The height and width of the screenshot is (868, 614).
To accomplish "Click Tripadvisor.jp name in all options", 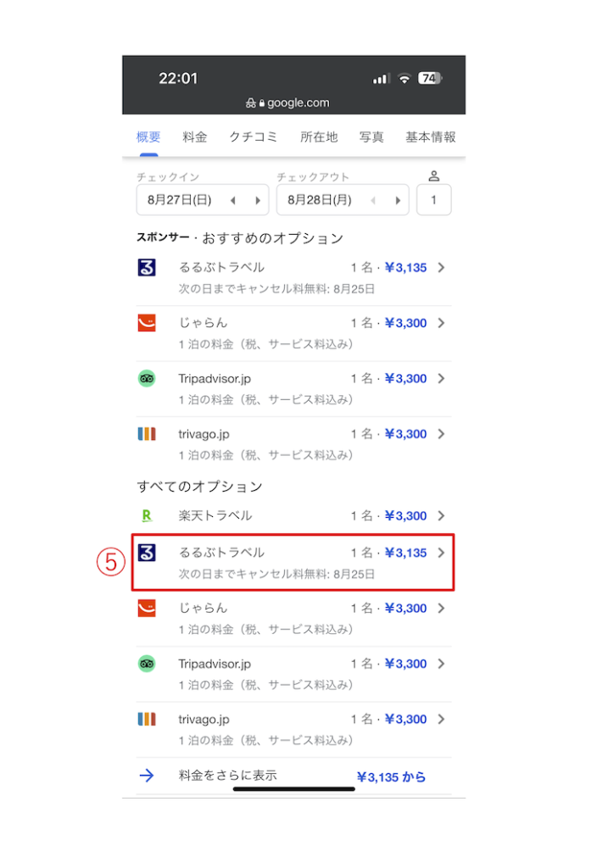I will (215, 664).
